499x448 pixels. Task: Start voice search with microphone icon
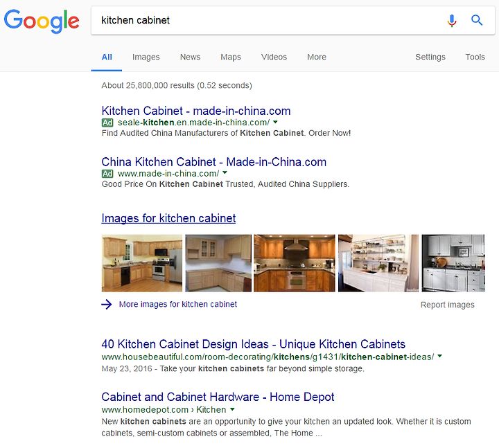pos(452,21)
